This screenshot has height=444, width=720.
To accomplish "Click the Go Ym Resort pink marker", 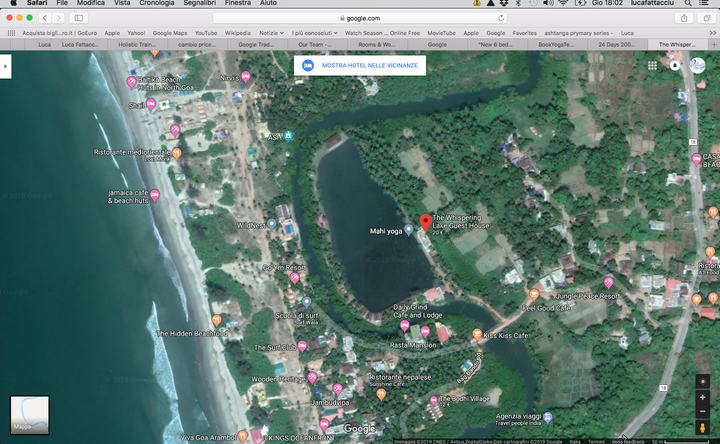I will coord(295,278).
